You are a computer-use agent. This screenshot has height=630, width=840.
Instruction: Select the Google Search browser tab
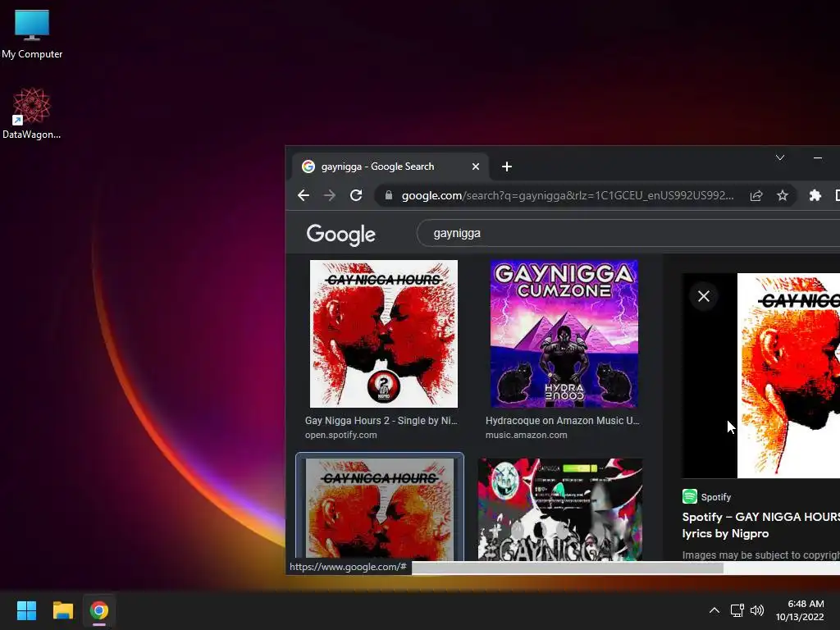pos(390,167)
